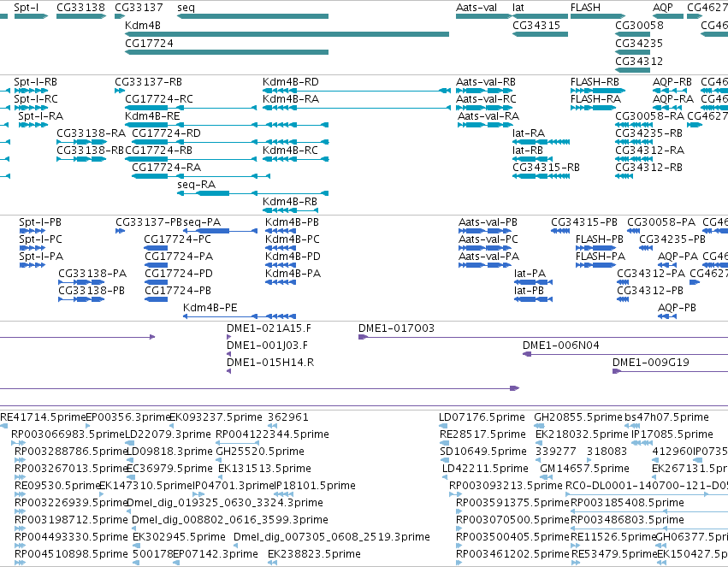Click protein Spt-I-PB label

pyautogui.click(x=40, y=222)
